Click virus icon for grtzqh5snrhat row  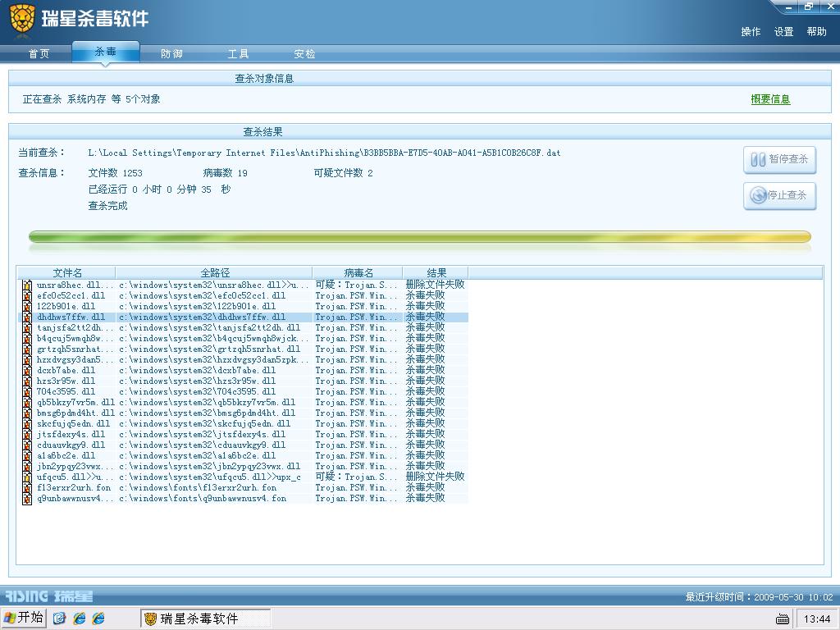(x=27, y=349)
